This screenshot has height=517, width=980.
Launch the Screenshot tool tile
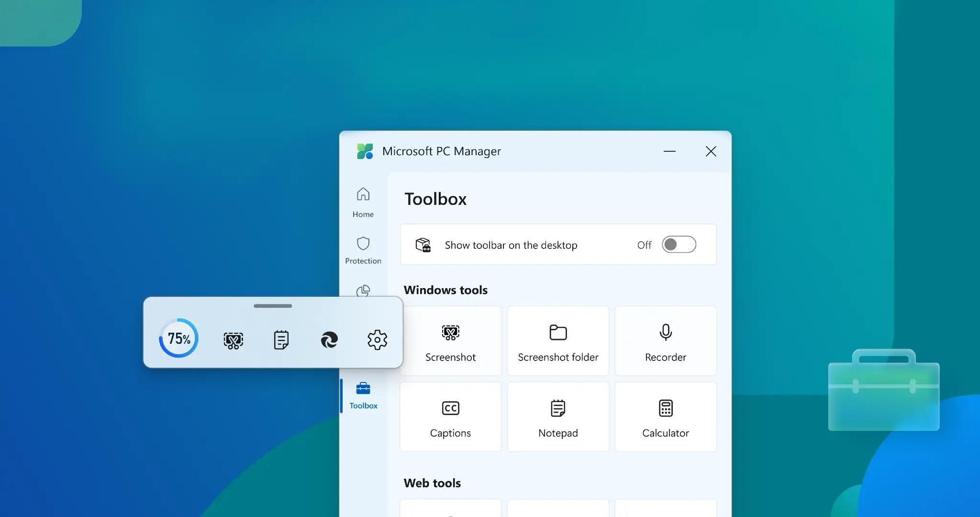[450, 341]
